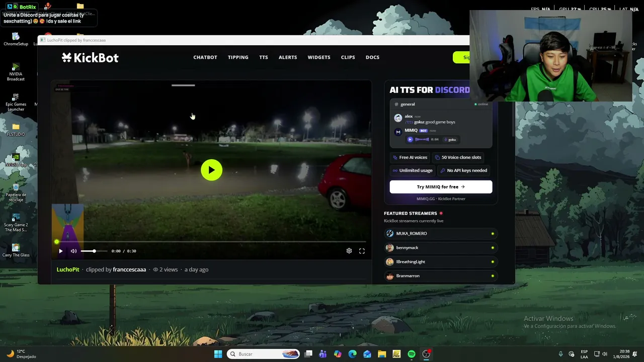The width and height of the screenshot is (644, 362).
Task: Play the clip with the yellow center button
Action: pos(211,170)
